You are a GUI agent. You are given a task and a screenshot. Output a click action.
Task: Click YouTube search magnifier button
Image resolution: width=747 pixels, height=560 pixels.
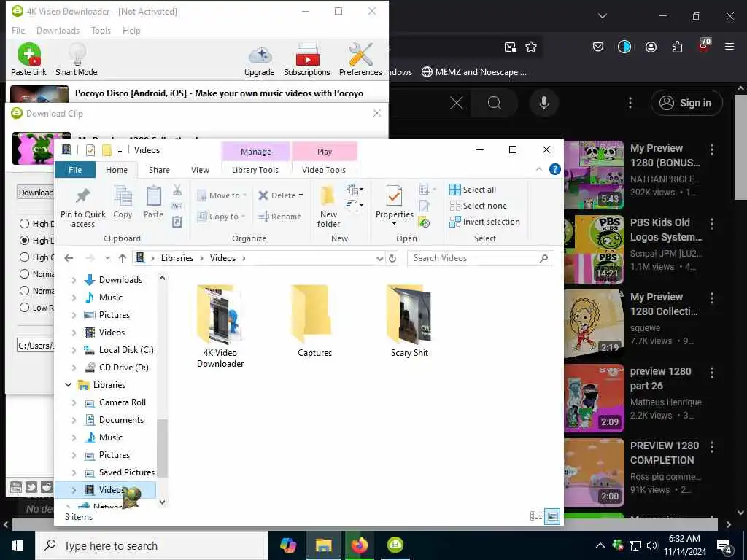[495, 103]
